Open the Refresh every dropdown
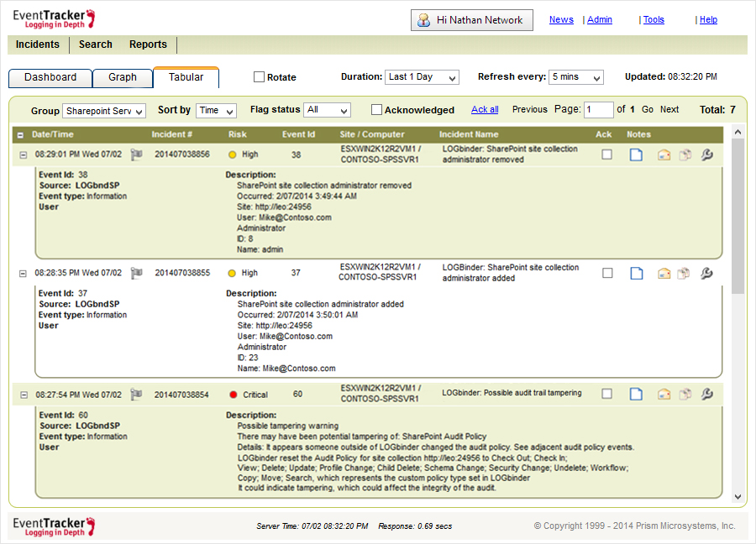This screenshot has height=544, width=756. point(576,77)
